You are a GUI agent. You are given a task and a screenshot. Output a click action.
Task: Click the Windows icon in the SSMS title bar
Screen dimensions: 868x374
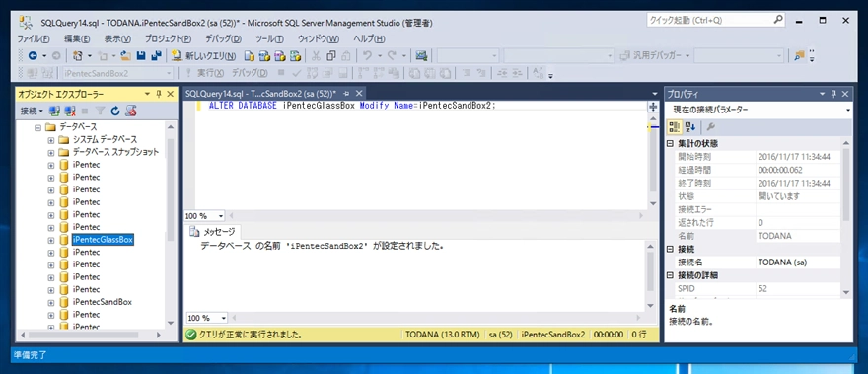pos(27,22)
